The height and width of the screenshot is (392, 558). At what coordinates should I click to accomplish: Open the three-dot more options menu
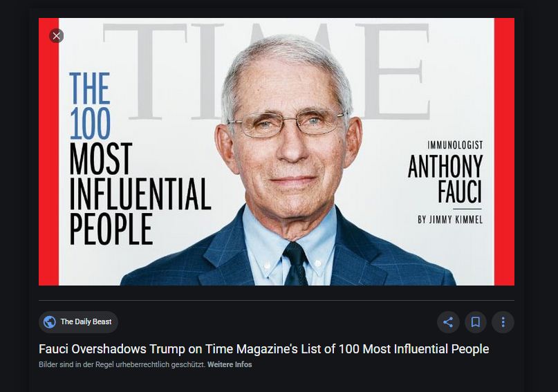click(x=503, y=322)
